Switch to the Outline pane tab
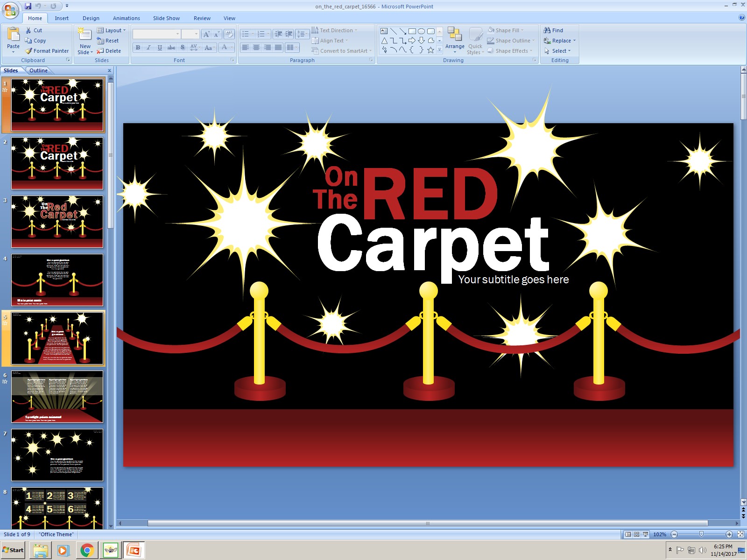747x560 pixels. pos(38,70)
